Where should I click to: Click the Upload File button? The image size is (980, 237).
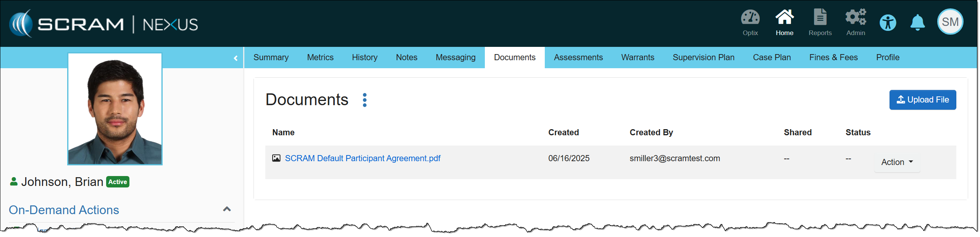tap(922, 100)
